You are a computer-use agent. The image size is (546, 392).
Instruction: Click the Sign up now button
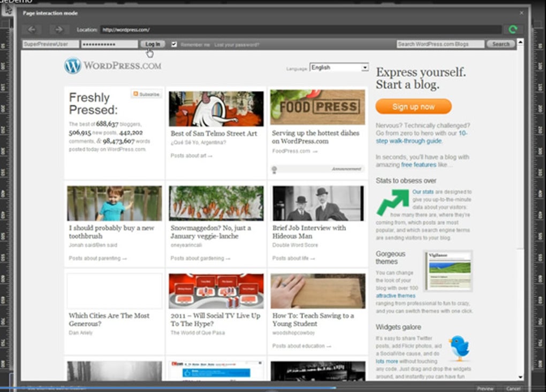pos(413,106)
